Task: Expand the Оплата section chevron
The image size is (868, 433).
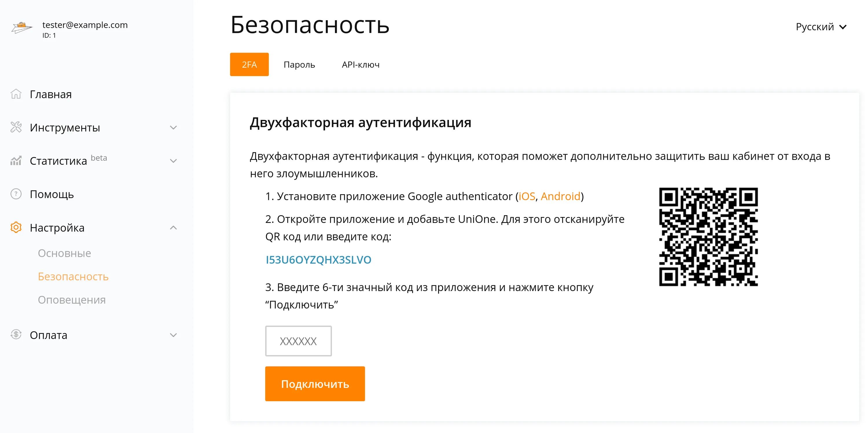Action: tap(173, 335)
